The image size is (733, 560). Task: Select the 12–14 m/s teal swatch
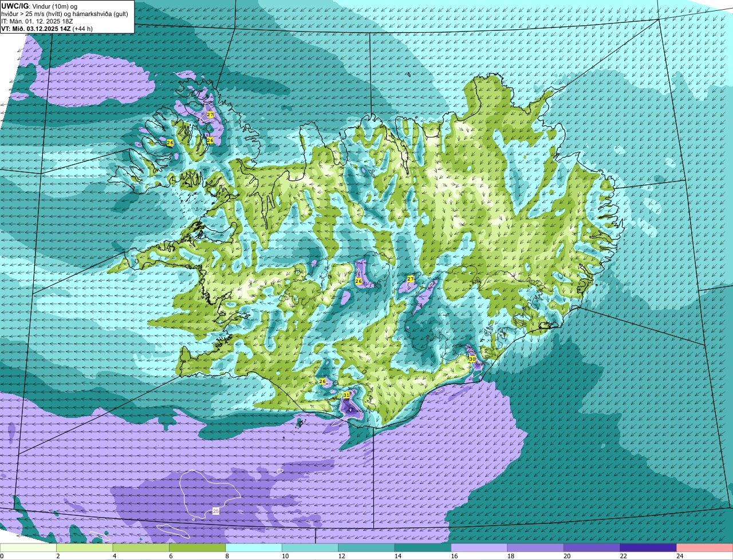(x=366, y=547)
